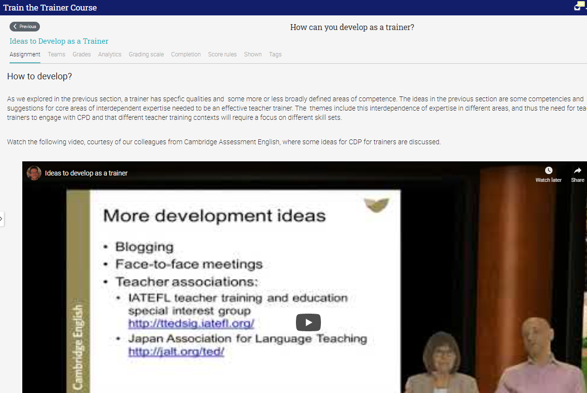Click the chat icon in top bar
Viewport: 587px width, 393px height.
(x=579, y=6)
